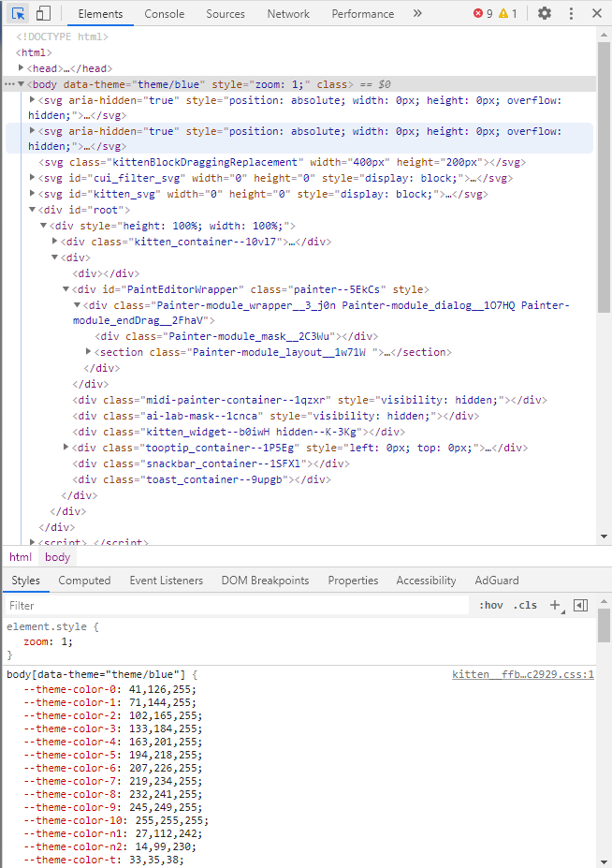This screenshot has height=868, width=612.
Task: Click the body data-theme selector text
Action: 95,674
